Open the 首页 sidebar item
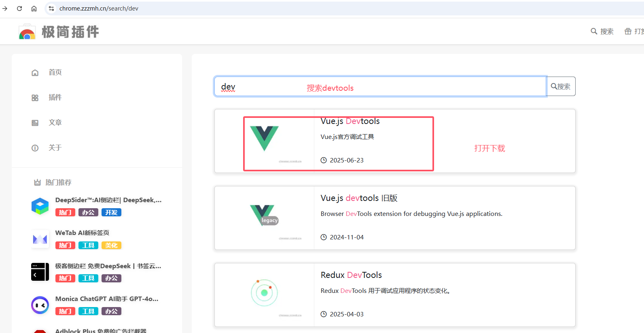Viewport: 644px width, 333px height. point(55,73)
